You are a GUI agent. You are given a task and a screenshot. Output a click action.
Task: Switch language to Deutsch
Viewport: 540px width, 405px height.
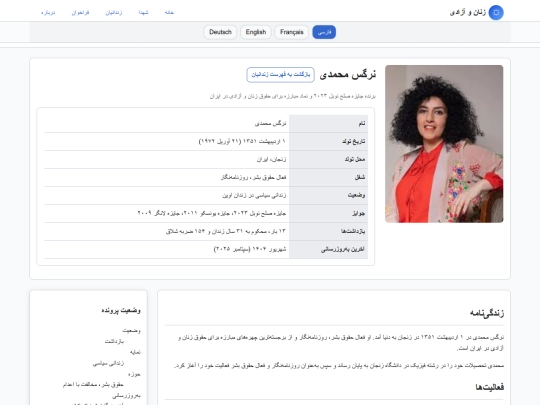[220, 32]
